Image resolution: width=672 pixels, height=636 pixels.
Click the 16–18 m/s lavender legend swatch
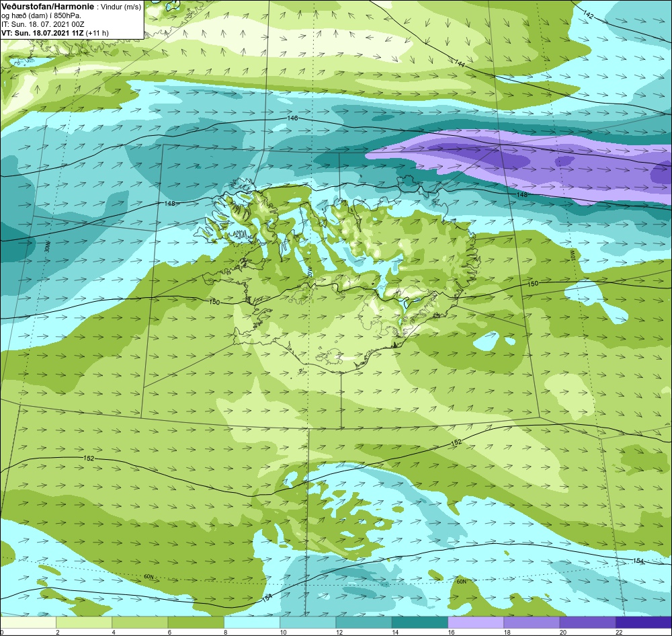[476, 622]
